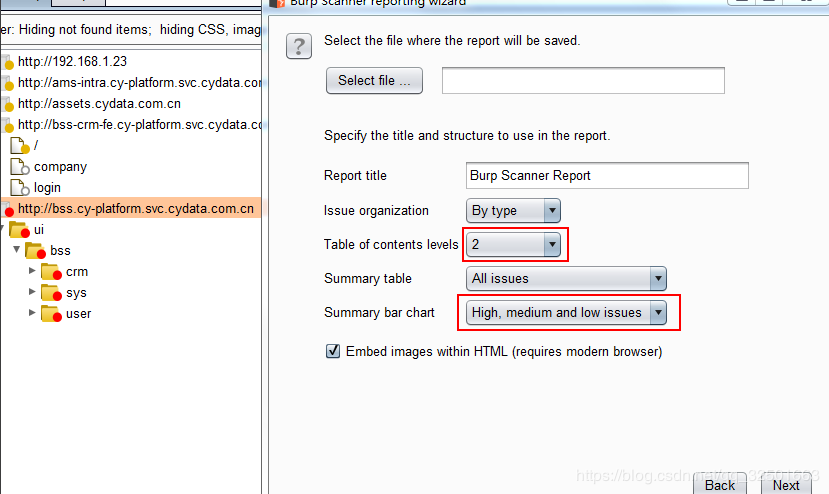Open the Issue organization dropdown
Image resolution: width=829 pixels, height=494 pixels.
coord(513,211)
